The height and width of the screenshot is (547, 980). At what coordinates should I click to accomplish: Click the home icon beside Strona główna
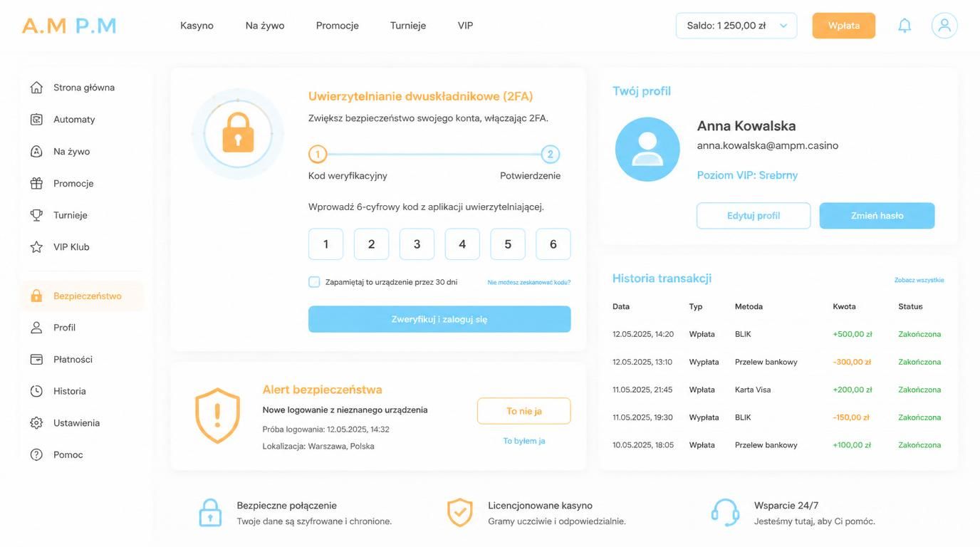(x=36, y=88)
